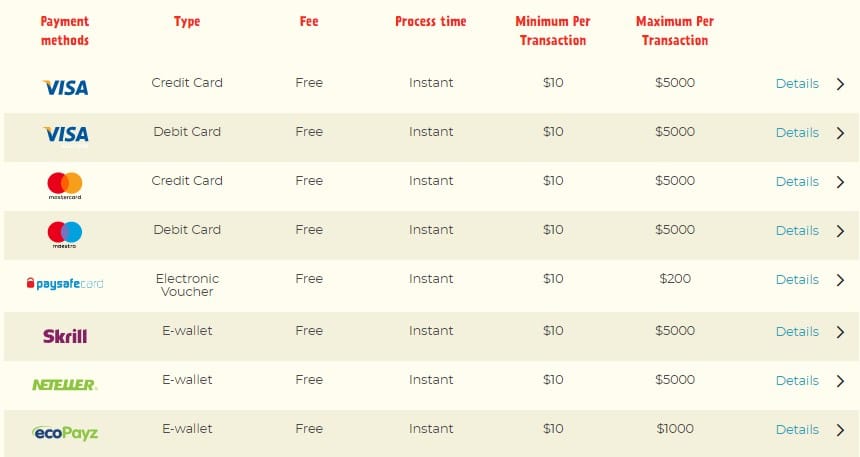Click the Process time column header
Screen dimensions: 860x457
[431, 21]
